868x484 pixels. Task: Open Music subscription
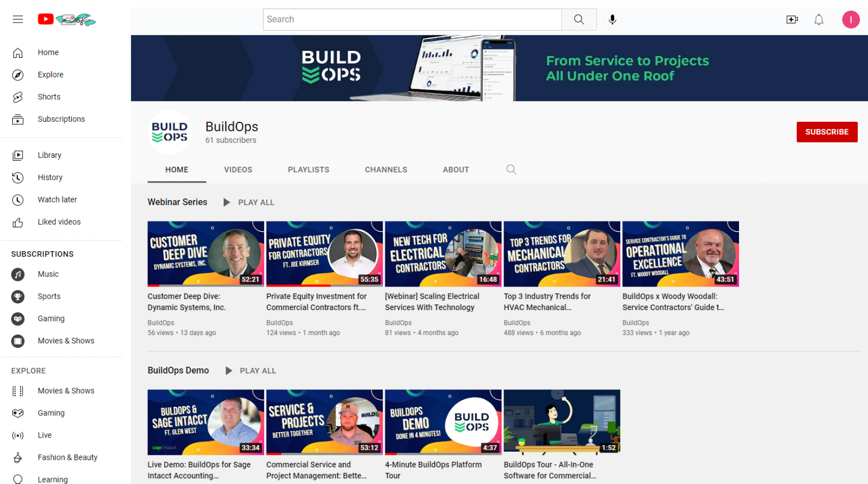click(x=62, y=274)
